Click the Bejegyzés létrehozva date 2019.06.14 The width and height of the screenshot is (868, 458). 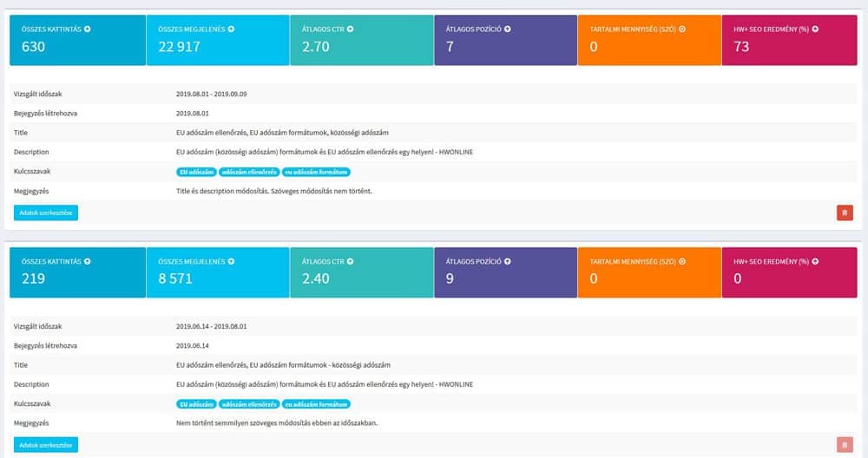[193, 346]
